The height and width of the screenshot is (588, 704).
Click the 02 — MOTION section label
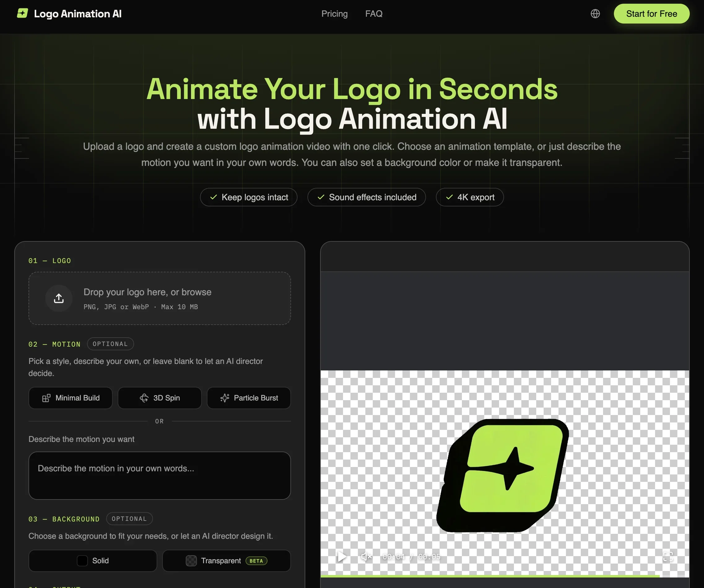(54, 344)
